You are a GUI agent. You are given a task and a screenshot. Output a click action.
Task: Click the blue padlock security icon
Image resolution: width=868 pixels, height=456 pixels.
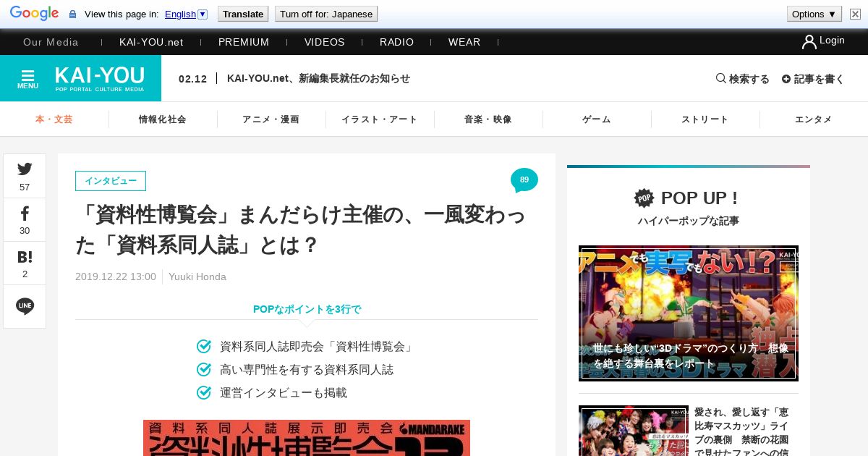[72, 14]
